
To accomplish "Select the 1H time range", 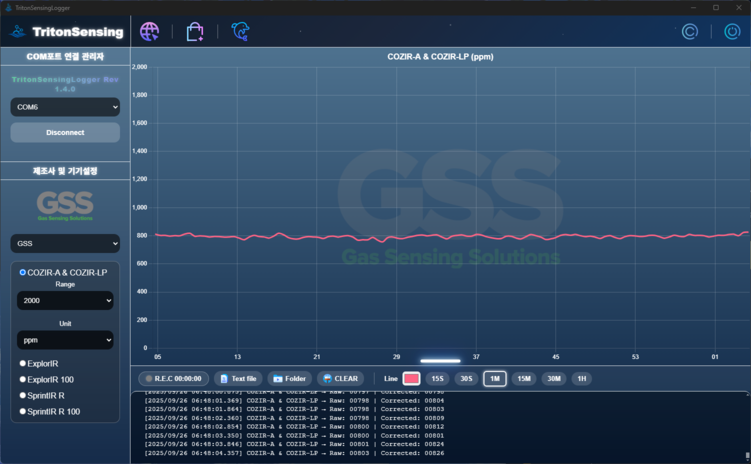I will click(x=581, y=379).
